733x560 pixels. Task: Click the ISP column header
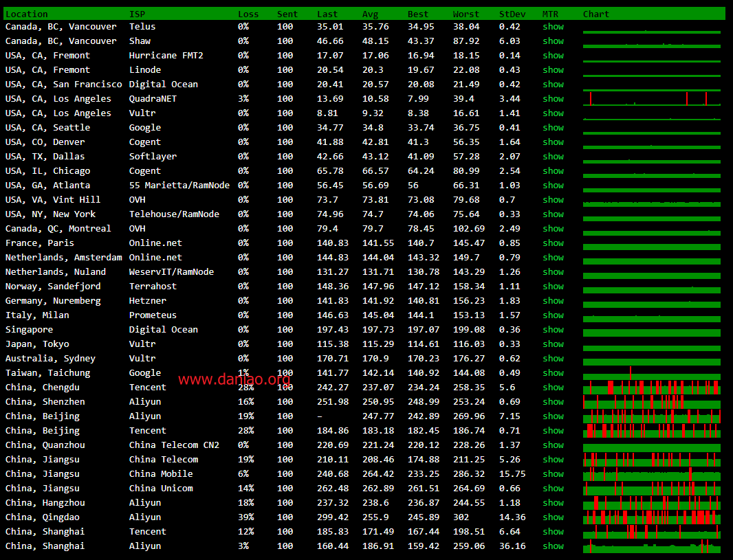[137, 14]
